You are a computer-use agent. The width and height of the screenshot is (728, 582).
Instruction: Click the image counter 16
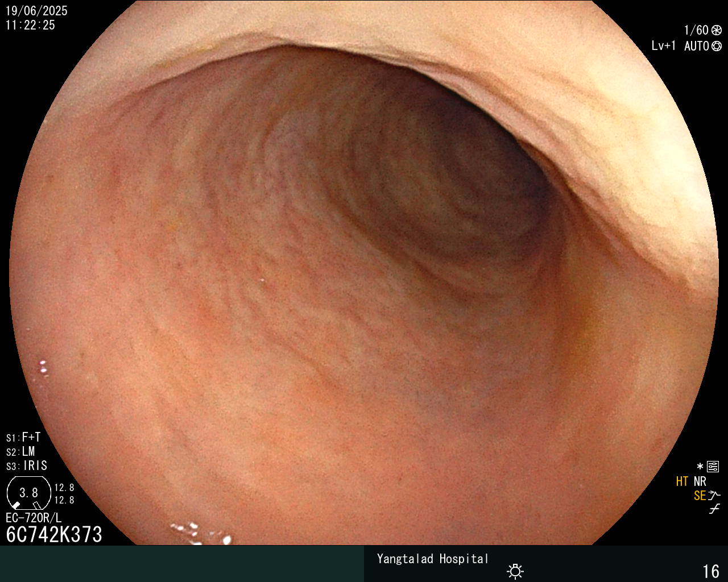711,571
